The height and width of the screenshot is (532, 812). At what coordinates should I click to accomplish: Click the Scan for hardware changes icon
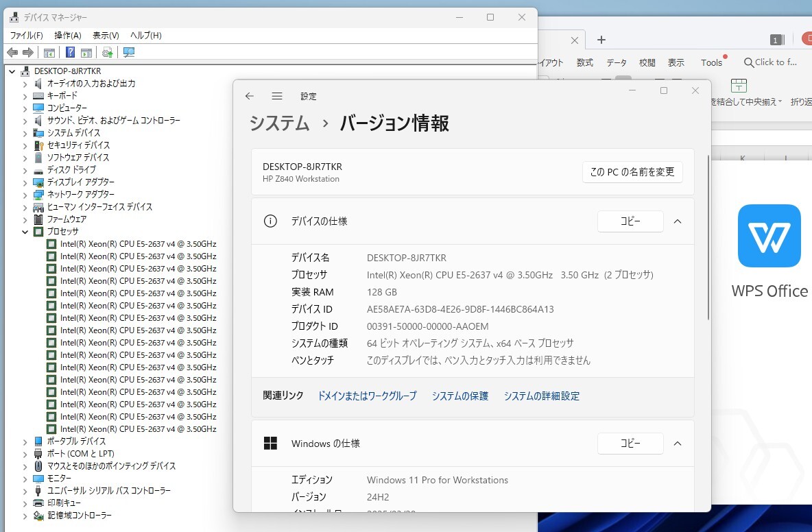(x=129, y=52)
